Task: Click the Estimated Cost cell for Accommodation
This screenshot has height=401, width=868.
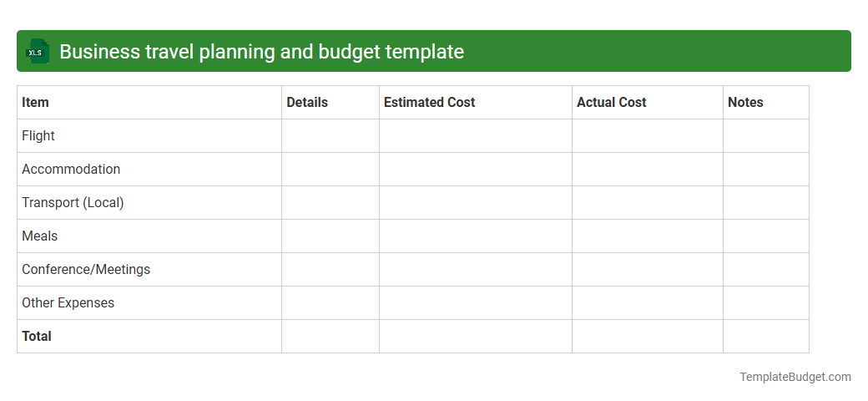Action: coord(476,169)
